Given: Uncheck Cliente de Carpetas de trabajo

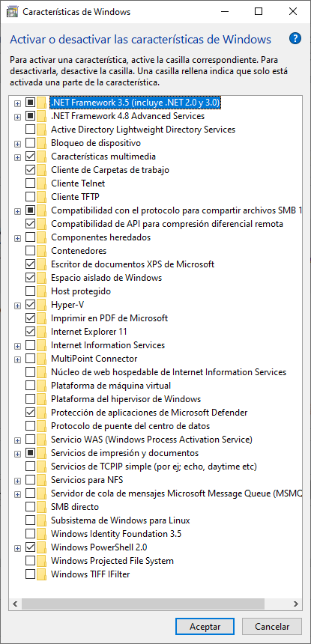Looking at the screenshot, I should point(31,170).
